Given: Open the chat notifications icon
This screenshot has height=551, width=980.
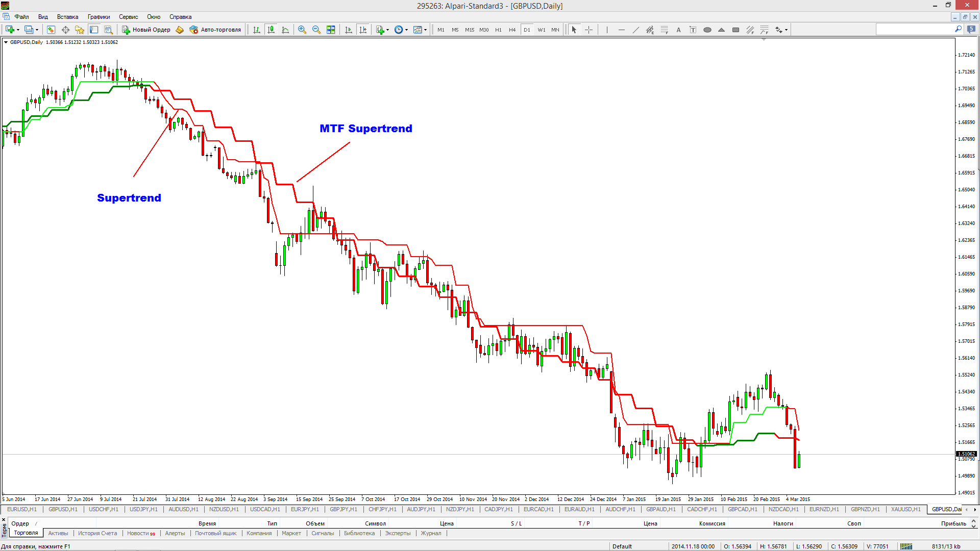Looking at the screenshot, I should coord(971,29).
